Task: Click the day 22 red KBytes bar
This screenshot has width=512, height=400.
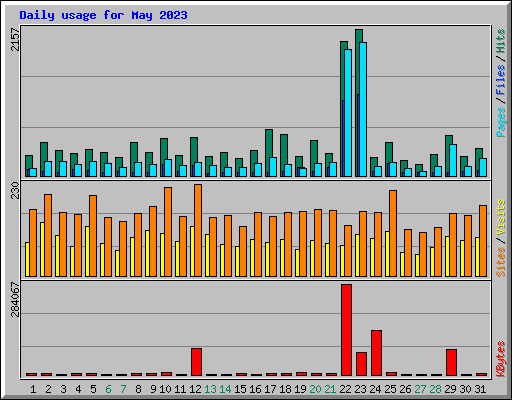Action: [x=346, y=330]
